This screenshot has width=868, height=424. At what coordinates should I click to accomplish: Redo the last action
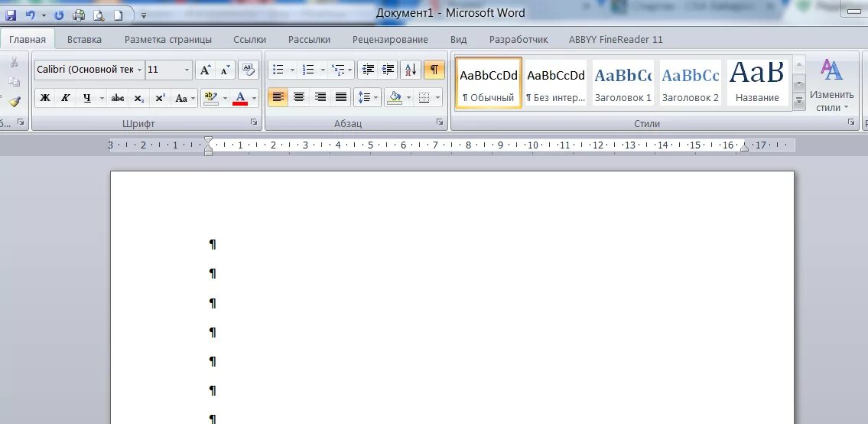click(x=59, y=15)
